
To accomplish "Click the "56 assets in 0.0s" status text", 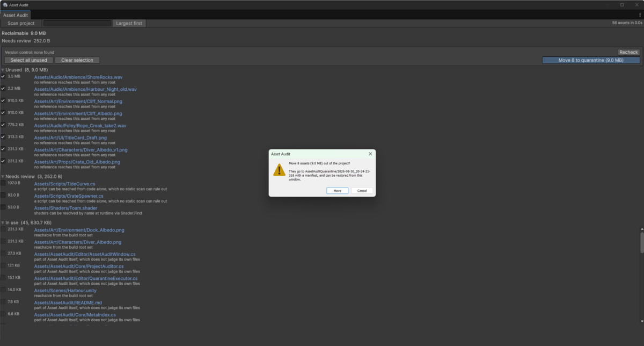I will 627,23.
